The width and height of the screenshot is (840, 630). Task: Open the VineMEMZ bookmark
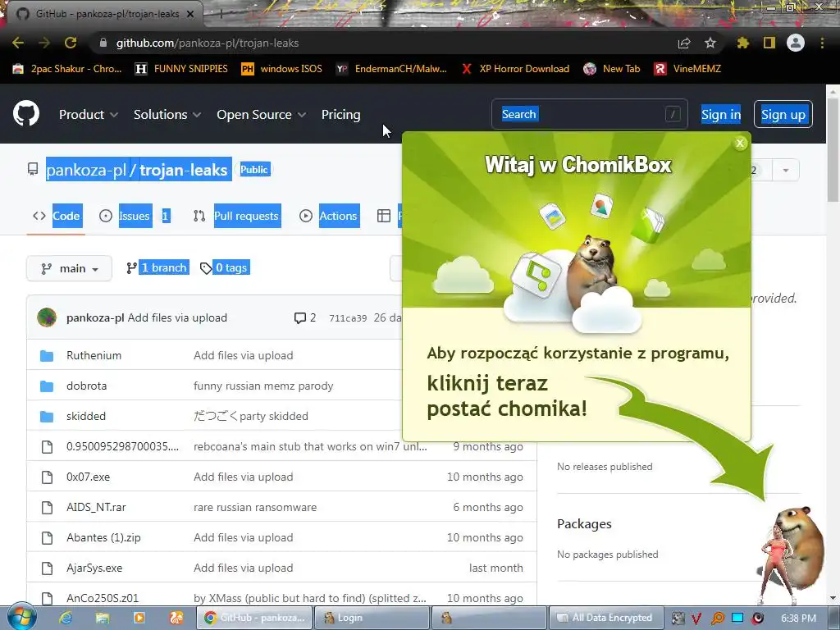687,69
